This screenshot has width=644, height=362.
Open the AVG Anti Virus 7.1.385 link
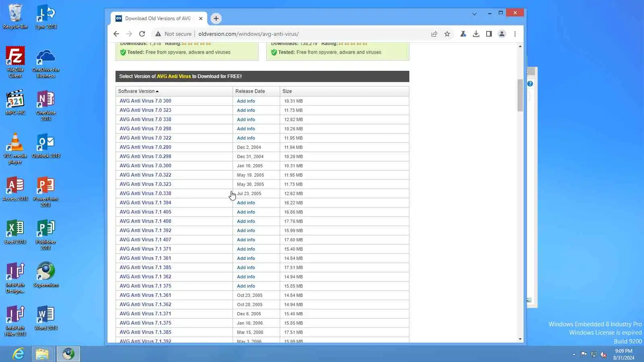coord(145,332)
